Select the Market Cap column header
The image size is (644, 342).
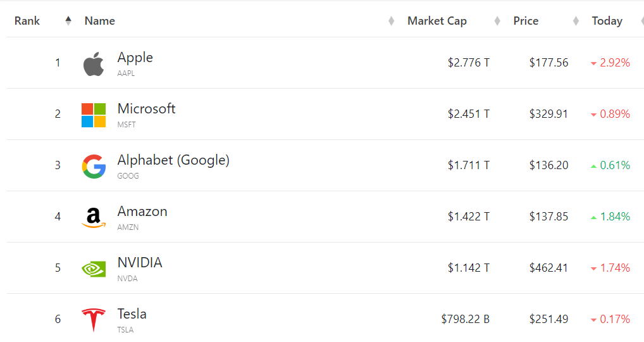[x=437, y=21]
